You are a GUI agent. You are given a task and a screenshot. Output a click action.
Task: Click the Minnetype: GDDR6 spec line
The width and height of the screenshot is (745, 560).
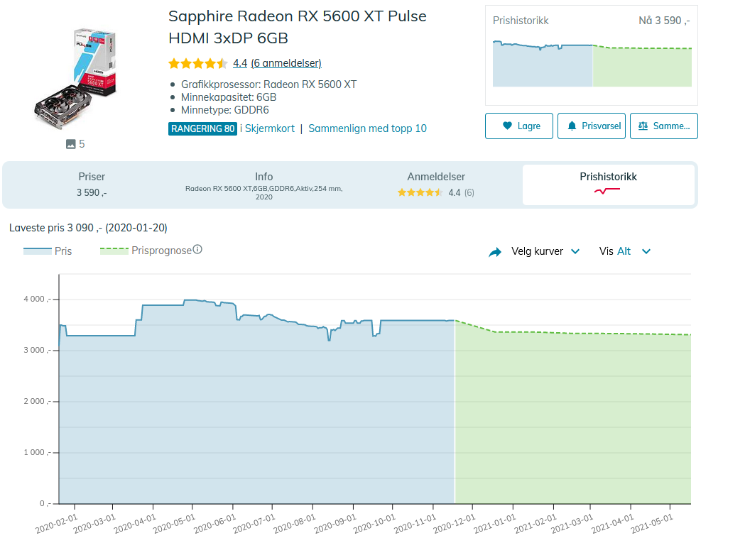pos(224,110)
